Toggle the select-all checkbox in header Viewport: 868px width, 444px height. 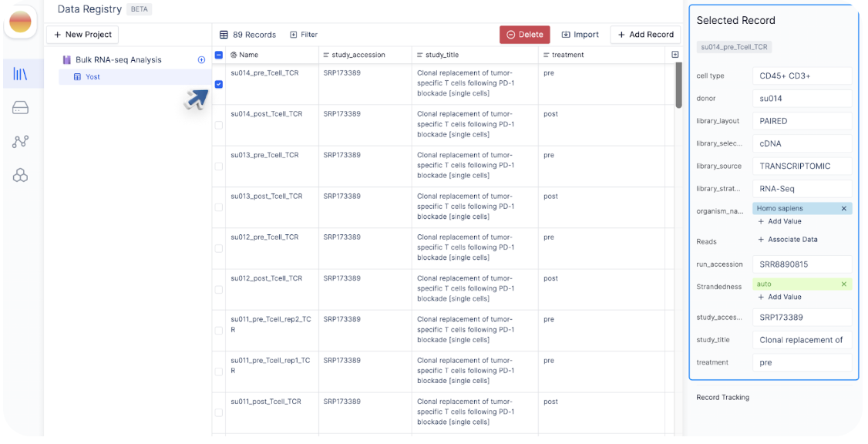pos(219,55)
